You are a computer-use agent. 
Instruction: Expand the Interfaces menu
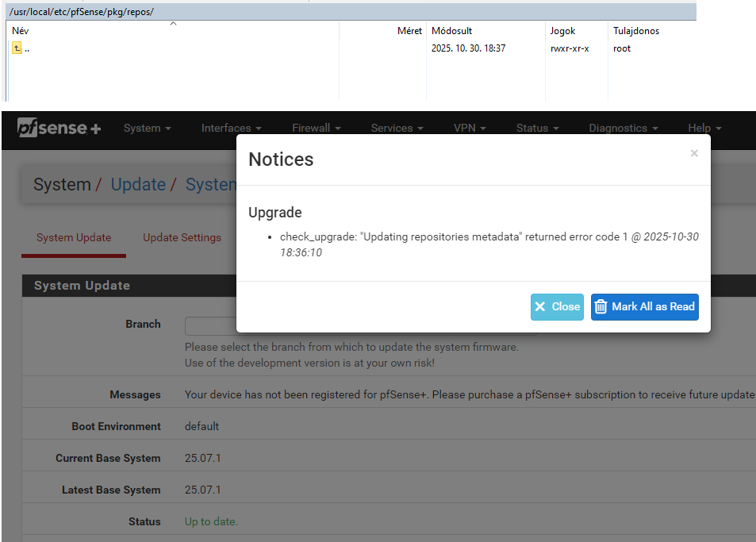point(231,128)
